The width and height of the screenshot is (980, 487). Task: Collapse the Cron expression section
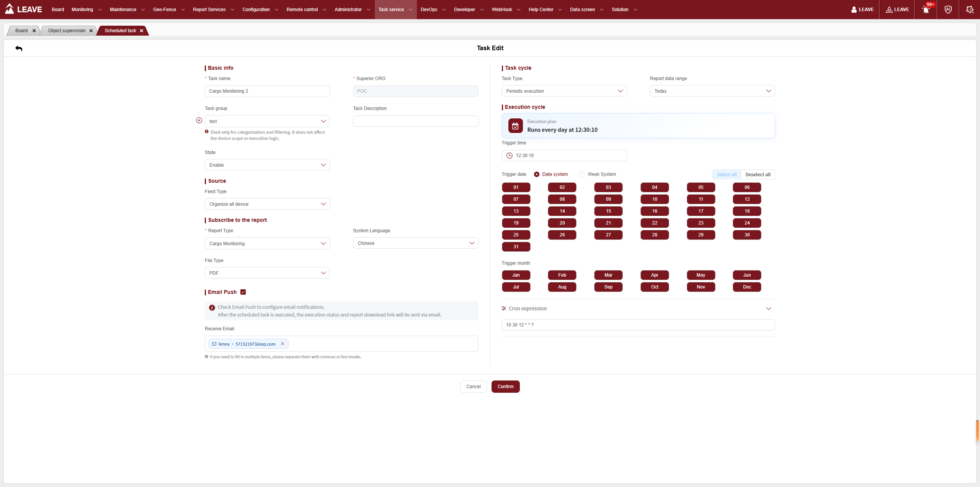tap(768, 308)
